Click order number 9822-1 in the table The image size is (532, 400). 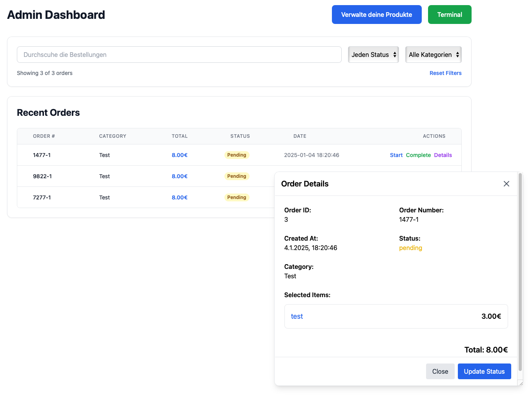(42, 176)
